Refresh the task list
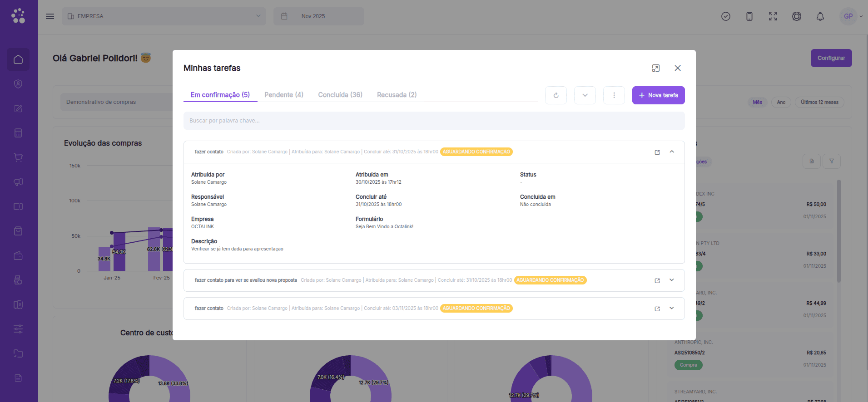Image resolution: width=868 pixels, height=402 pixels. tap(556, 95)
